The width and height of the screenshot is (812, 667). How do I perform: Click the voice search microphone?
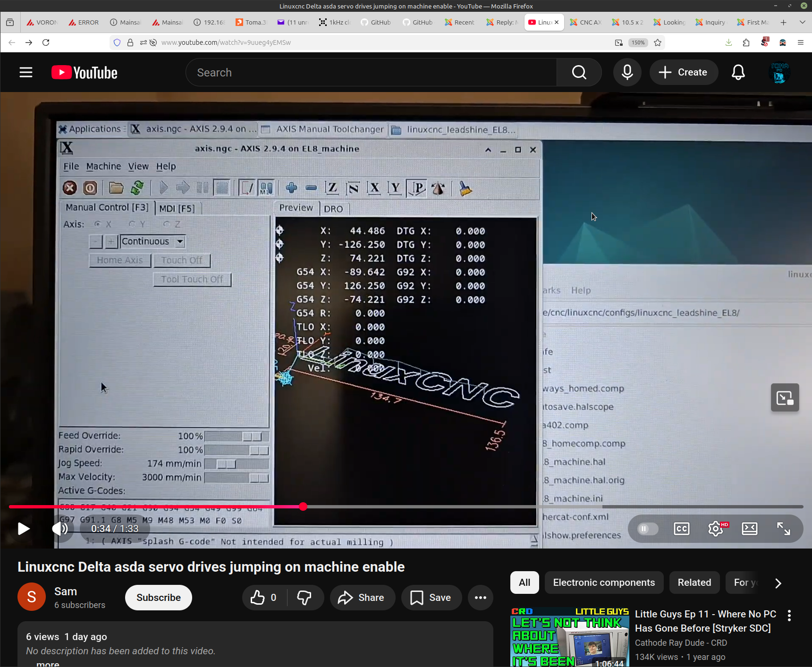(627, 72)
